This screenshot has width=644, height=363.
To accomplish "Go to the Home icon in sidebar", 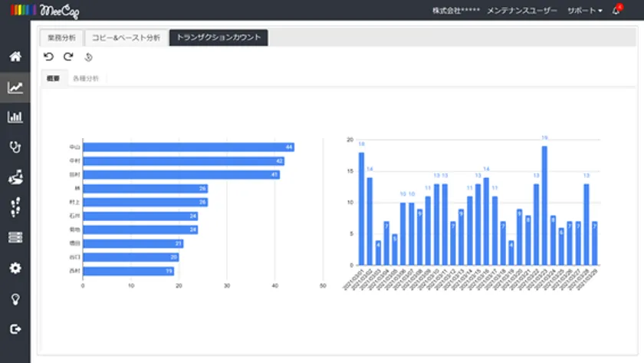I will 15,57.
